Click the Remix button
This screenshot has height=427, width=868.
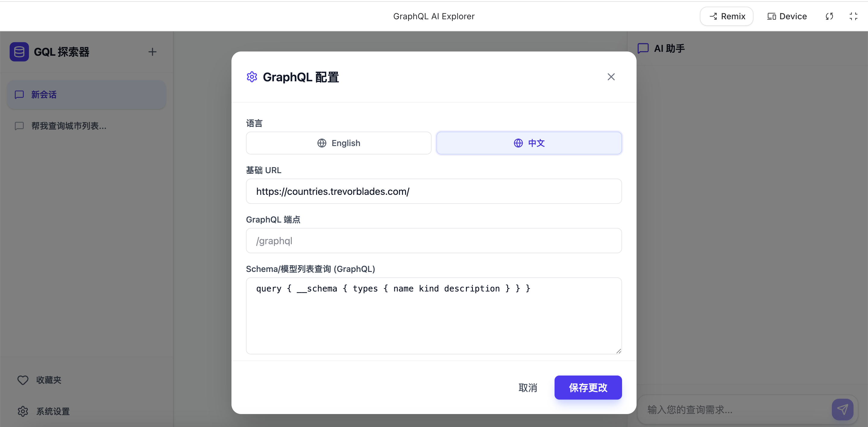pyautogui.click(x=726, y=16)
